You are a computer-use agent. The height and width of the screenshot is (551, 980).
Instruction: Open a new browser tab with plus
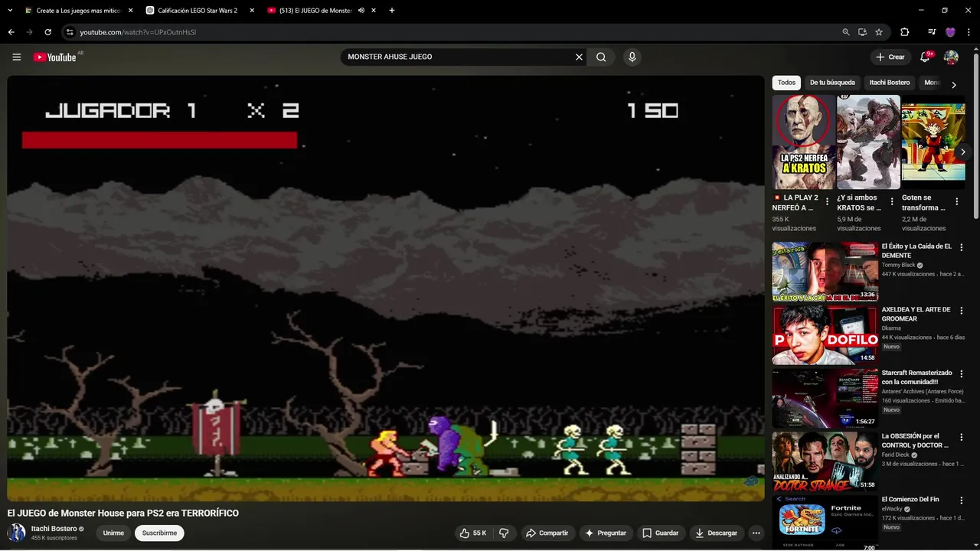pos(392,11)
